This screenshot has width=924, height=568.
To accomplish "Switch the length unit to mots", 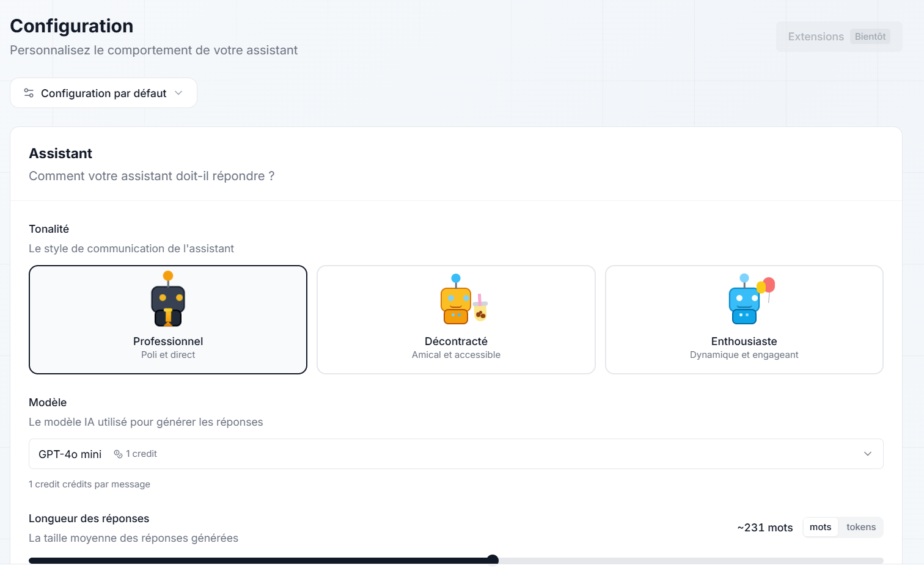I will [820, 527].
